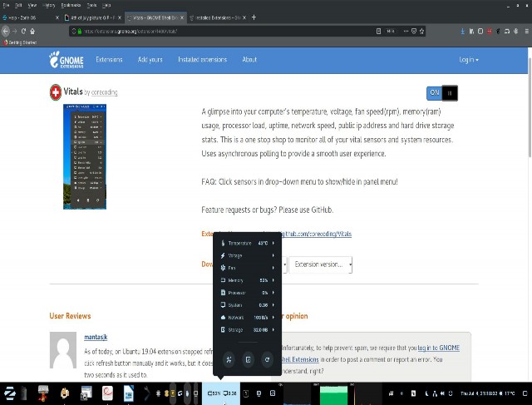Open Getting Started bookmark
This screenshot has height=405, width=532.
[20, 42]
